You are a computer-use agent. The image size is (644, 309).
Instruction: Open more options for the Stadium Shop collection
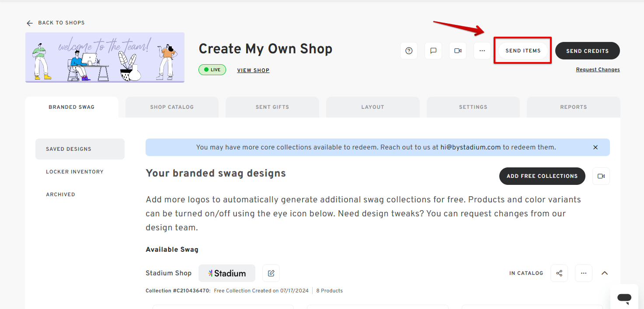pos(584,273)
